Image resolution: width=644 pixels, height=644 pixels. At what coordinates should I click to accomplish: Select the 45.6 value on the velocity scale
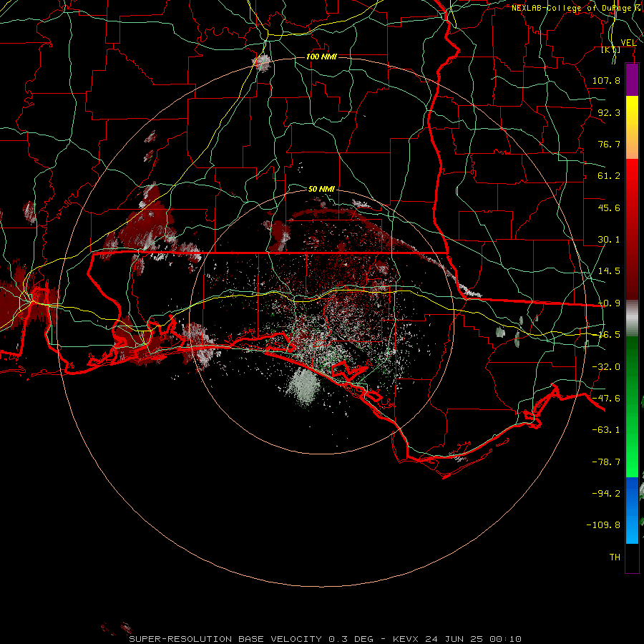[609, 208]
